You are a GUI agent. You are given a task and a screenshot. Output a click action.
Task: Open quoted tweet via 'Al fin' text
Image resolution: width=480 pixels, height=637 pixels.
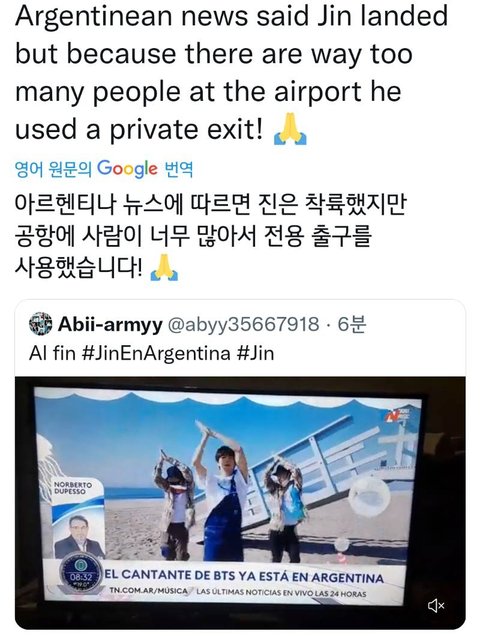click(52, 353)
